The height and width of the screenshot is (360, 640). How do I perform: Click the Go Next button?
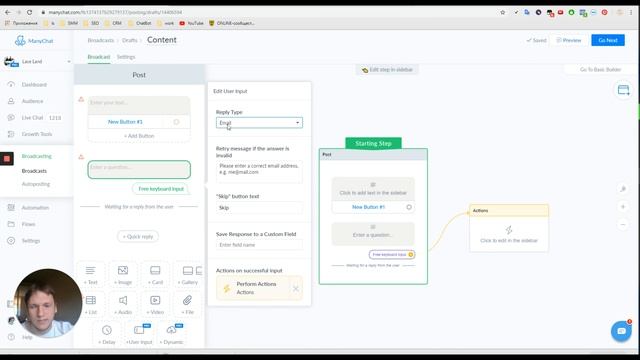pyautogui.click(x=608, y=40)
